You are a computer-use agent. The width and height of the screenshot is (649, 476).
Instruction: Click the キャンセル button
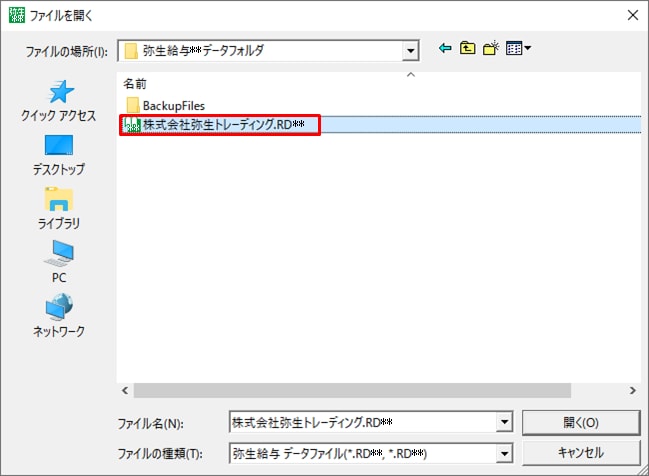581,453
